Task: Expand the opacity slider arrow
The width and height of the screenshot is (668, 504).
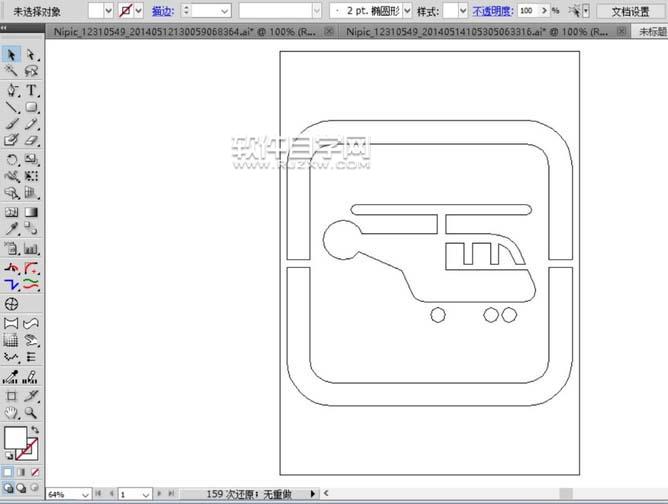Action: click(x=544, y=11)
